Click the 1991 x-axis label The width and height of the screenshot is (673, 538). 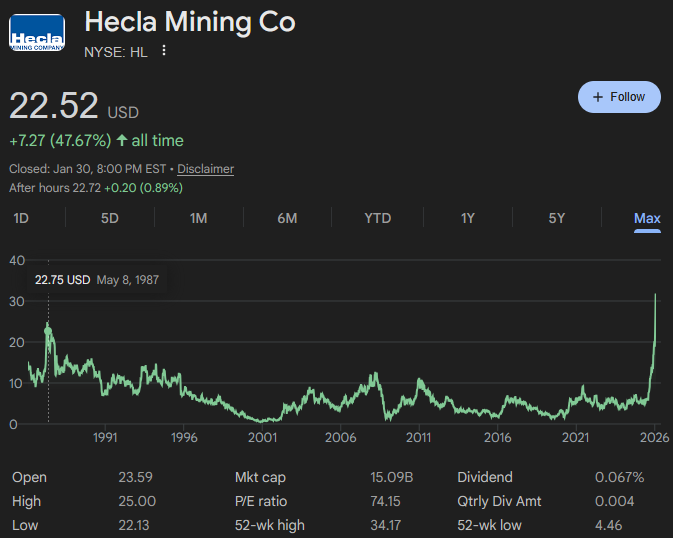[106, 438]
